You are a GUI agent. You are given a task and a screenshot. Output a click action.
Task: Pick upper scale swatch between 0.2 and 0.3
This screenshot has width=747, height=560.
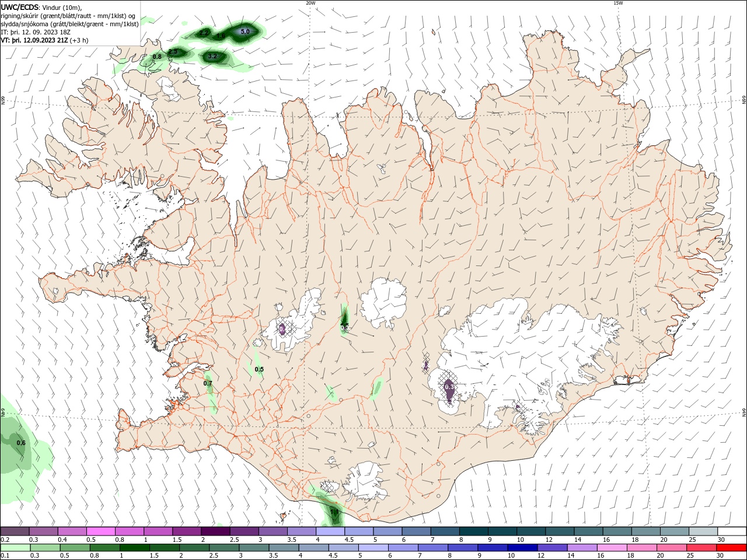15,531
